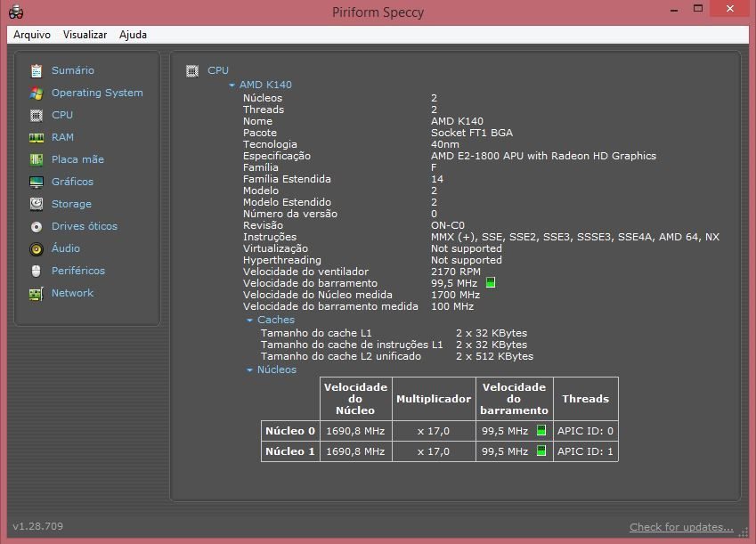
Task: Select the RAM section link
Action: 62,137
